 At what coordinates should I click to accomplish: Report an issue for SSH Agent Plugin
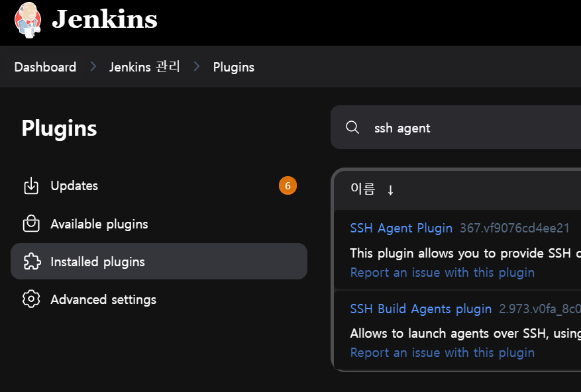point(443,272)
